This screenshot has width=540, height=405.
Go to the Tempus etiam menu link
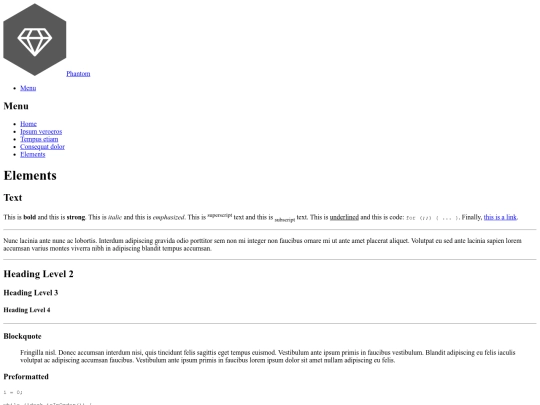(39, 139)
